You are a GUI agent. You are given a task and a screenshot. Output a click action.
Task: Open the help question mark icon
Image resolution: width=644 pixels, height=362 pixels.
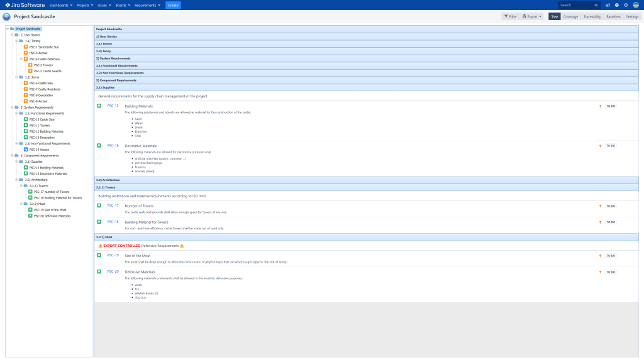[x=617, y=4]
